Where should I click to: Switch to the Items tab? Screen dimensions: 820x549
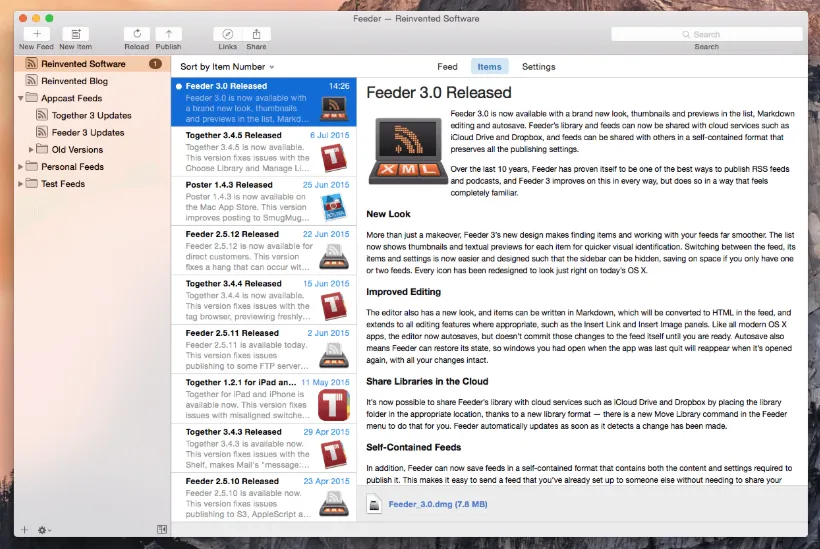click(x=489, y=67)
